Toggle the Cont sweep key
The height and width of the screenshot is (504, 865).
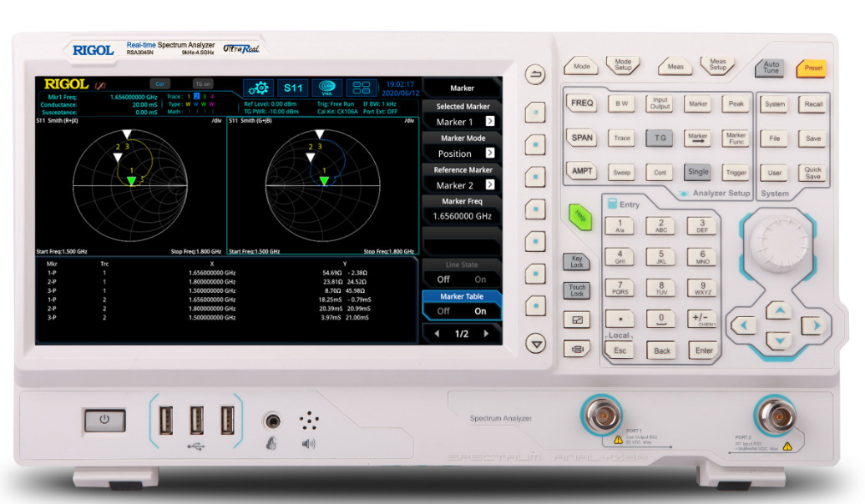660,172
